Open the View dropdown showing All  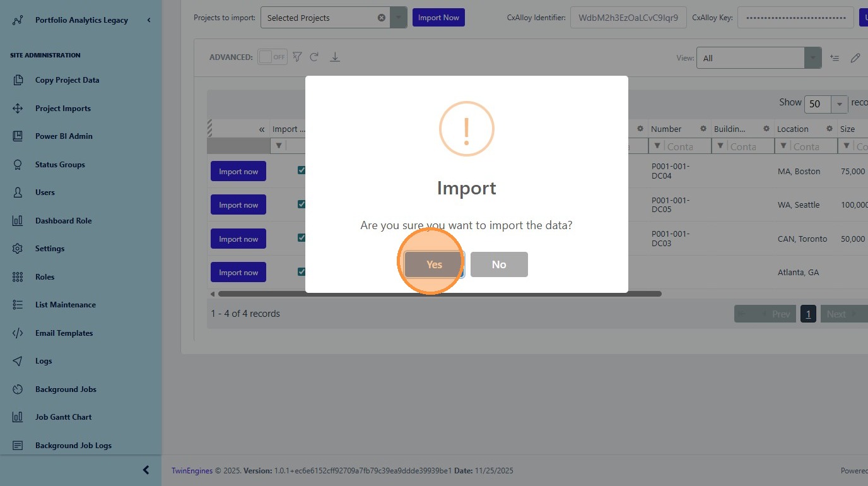[813, 58]
